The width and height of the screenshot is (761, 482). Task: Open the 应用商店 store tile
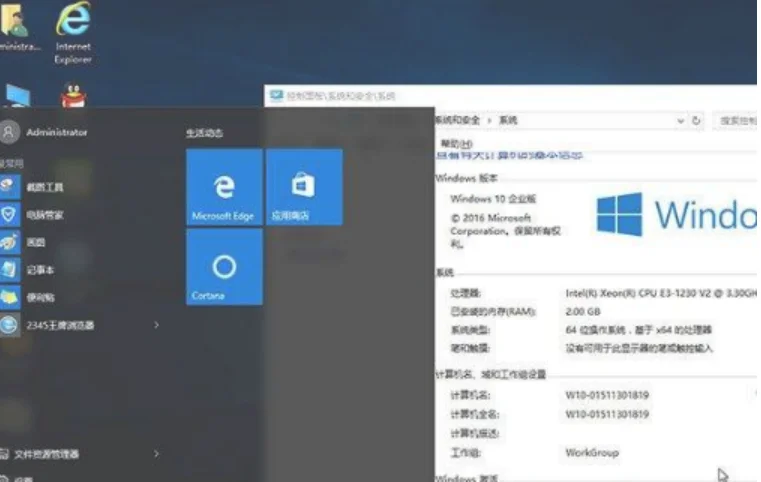point(304,187)
